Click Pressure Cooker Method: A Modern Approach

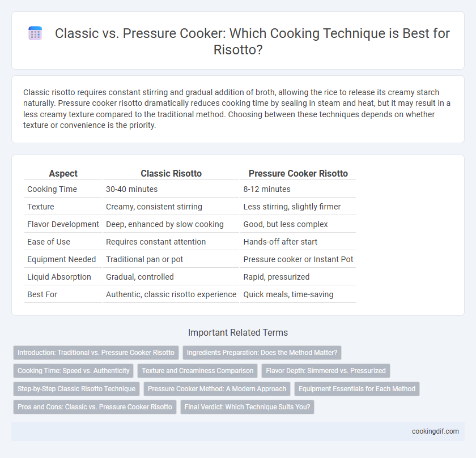(217, 389)
